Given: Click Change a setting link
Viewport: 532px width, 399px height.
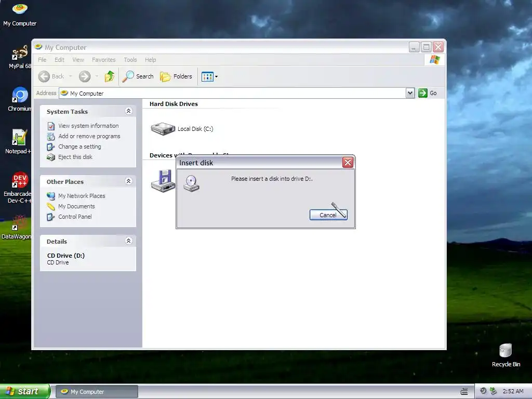Looking at the screenshot, I should [x=79, y=147].
